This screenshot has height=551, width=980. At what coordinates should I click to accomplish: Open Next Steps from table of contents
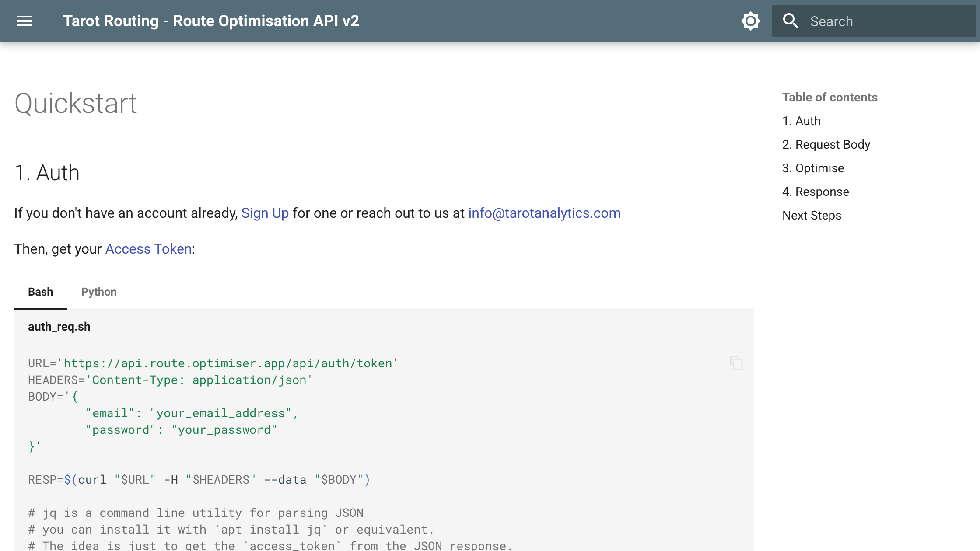pyautogui.click(x=812, y=215)
